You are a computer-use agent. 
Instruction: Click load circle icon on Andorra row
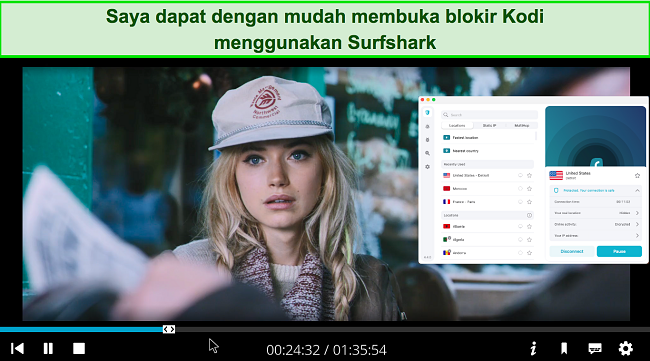pos(520,253)
